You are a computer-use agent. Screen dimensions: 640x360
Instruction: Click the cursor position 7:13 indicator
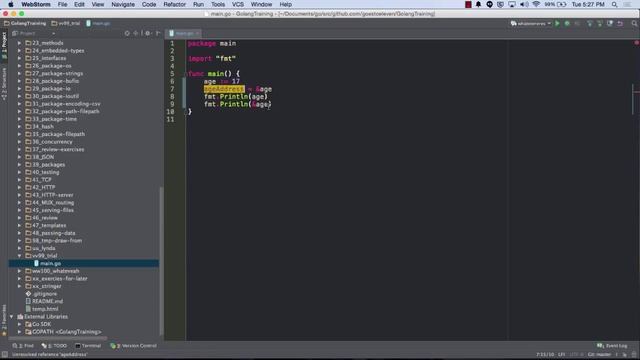(x=545, y=355)
